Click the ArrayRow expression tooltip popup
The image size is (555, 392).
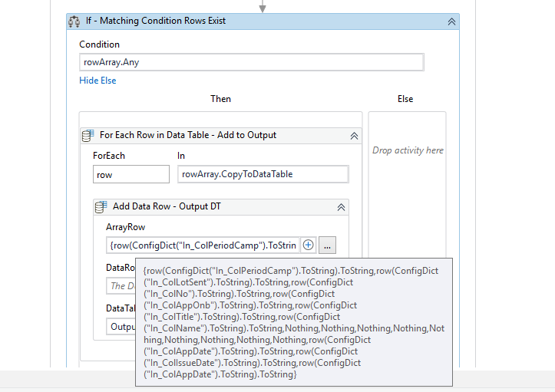coord(293,322)
